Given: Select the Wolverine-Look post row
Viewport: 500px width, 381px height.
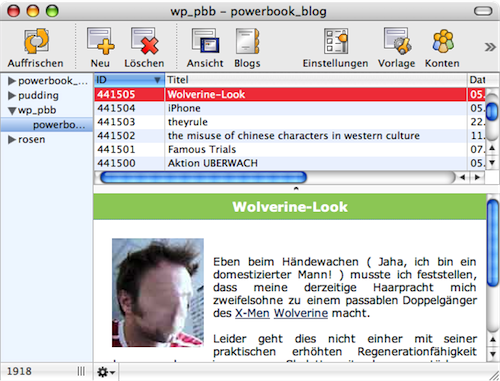Looking at the screenshot, I should tap(289, 94).
